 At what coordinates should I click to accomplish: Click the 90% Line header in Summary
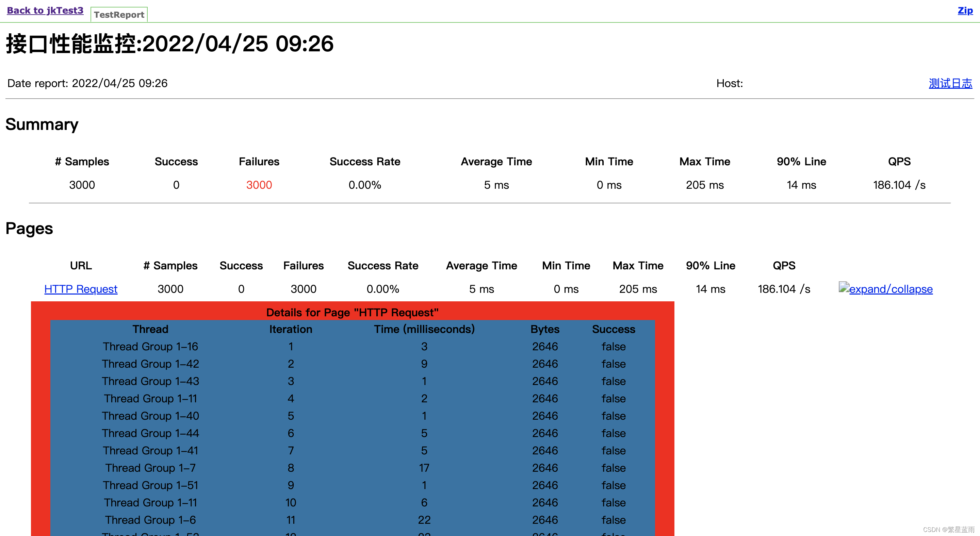801,162
